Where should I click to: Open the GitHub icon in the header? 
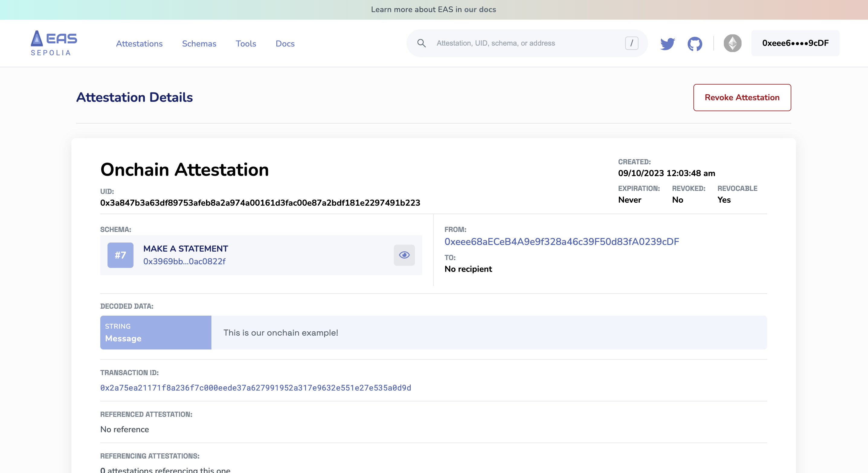click(x=695, y=43)
